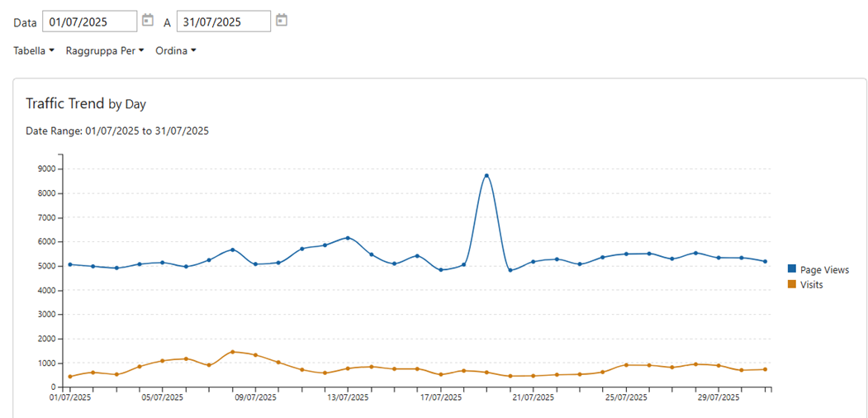Click the 21/07/2025 x-axis label

point(533,397)
